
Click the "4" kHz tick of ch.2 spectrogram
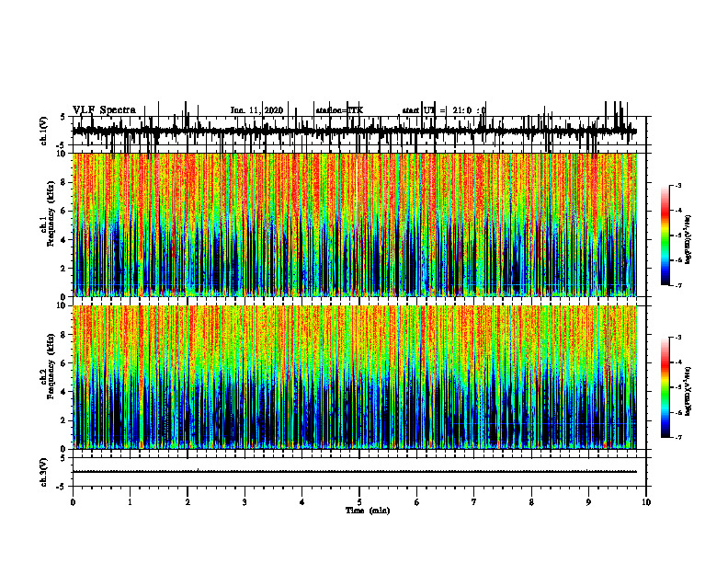pyautogui.click(x=64, y=392)
